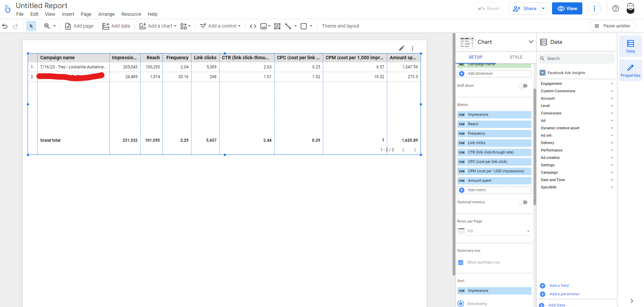Switch to the STYLE tab
This screenshot has width=644, height=307.
point(516,57)
